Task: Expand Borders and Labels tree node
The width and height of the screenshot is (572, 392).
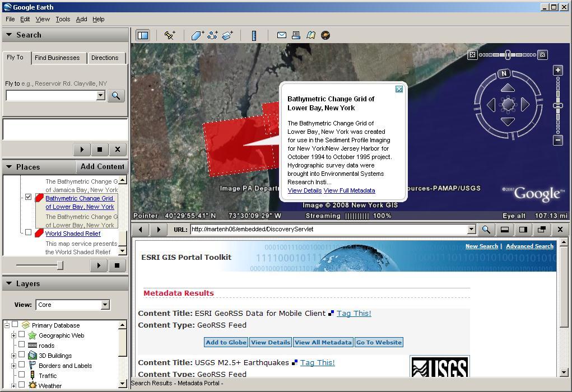Action: (13, 366)
